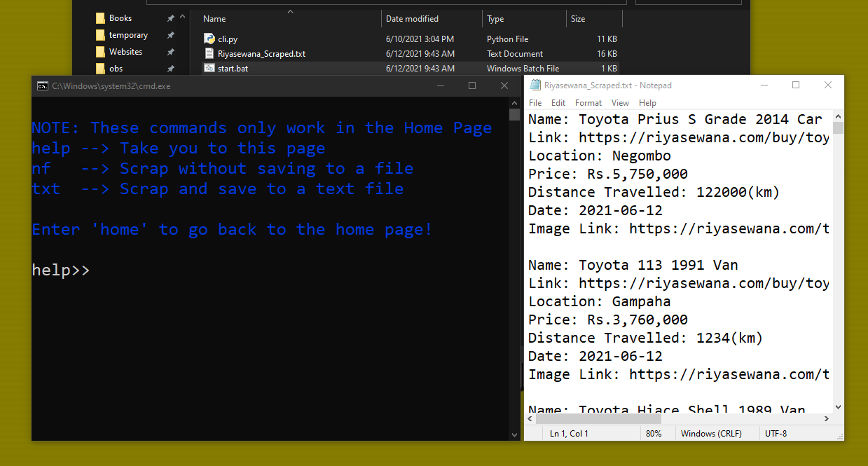Select the cli.py Python file icon
868x466 pixels.
(x=209, y=39)
